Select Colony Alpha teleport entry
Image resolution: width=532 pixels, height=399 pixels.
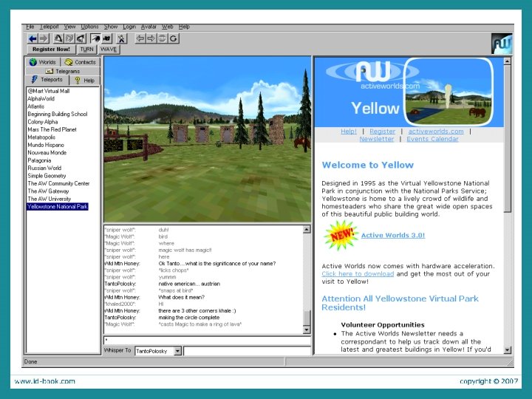[43, 122]
